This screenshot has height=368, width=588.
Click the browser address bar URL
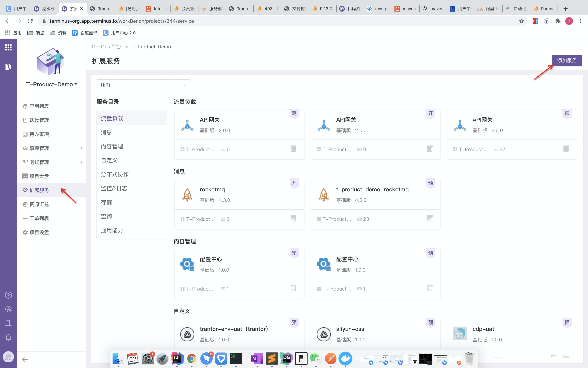click(122, 21)
